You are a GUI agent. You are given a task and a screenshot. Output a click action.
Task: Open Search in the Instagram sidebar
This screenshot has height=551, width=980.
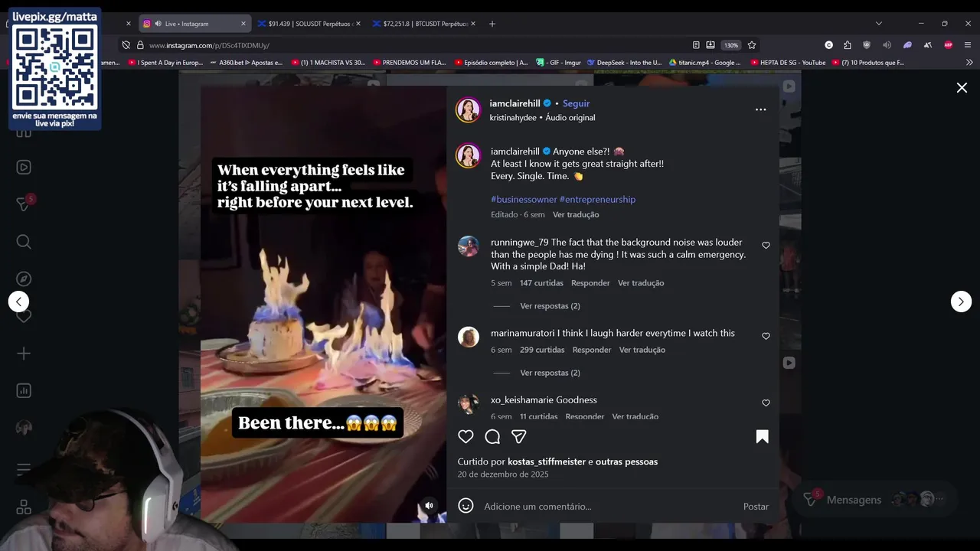pos(24,242)
